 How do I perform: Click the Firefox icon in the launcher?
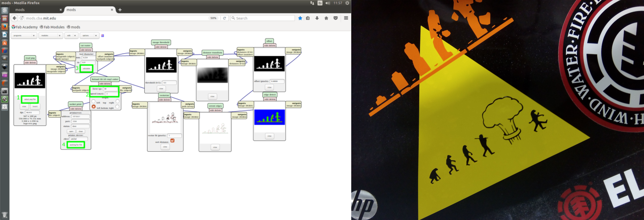pos(5,26)
